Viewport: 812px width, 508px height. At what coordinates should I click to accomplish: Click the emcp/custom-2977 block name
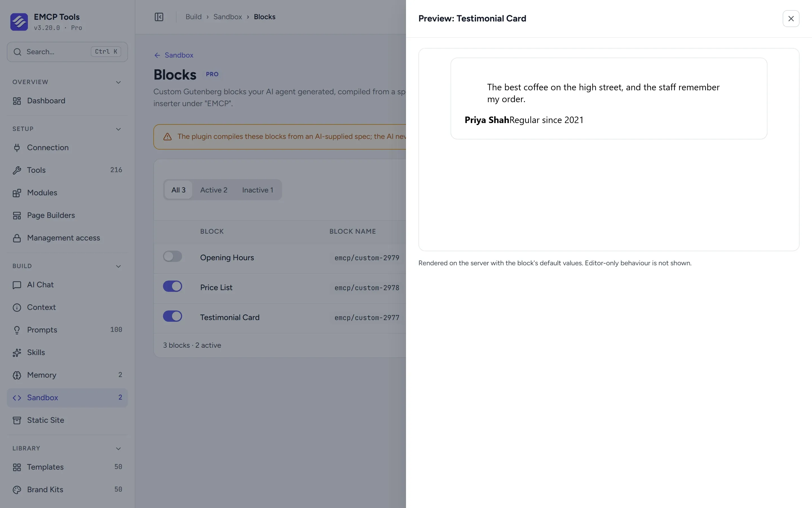click(x=367, y=317)
